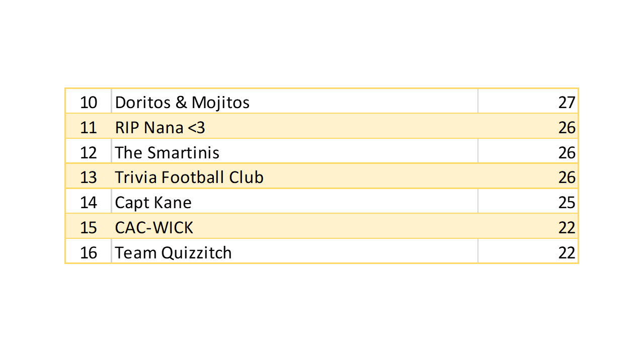Select rank number 14 cell

coord(89,203)
